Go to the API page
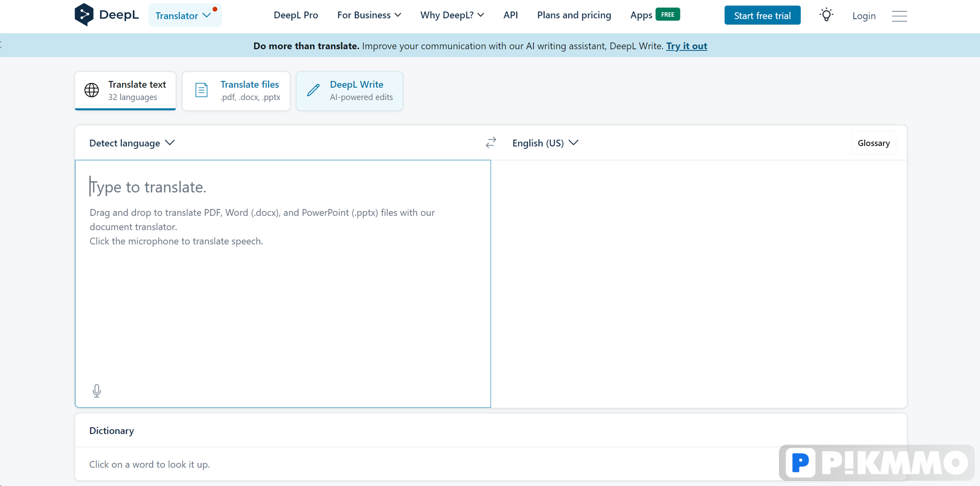The height and width of the screenshot is (486, 980). click(x=510, y=15)
